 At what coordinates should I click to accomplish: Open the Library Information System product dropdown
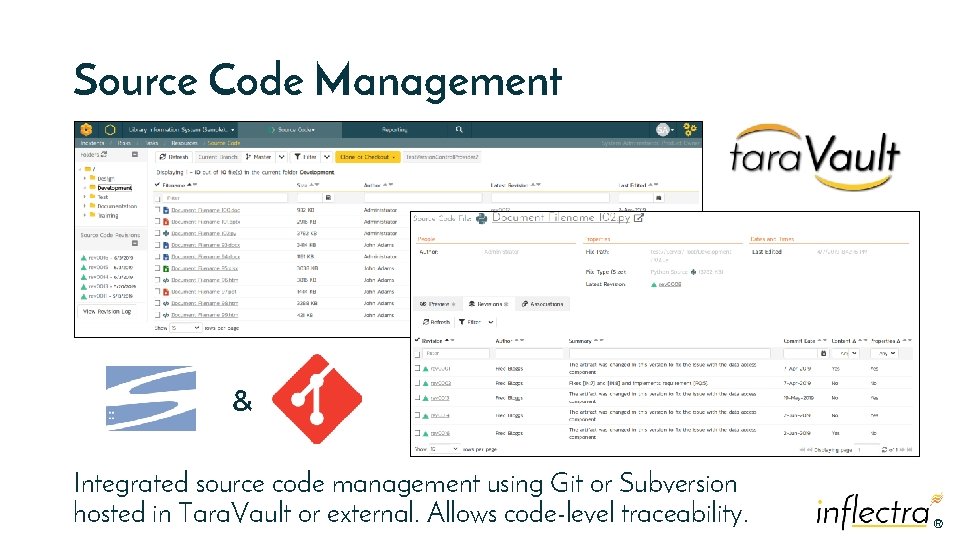click(x=181, y=130)
